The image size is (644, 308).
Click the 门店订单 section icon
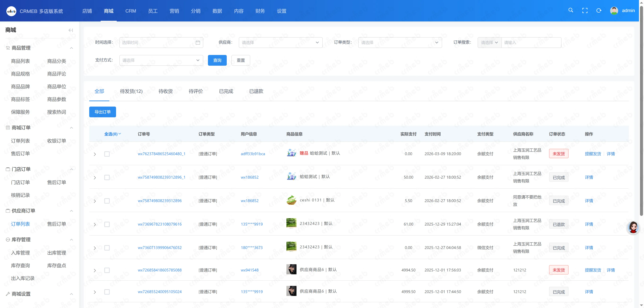[8, 169]
